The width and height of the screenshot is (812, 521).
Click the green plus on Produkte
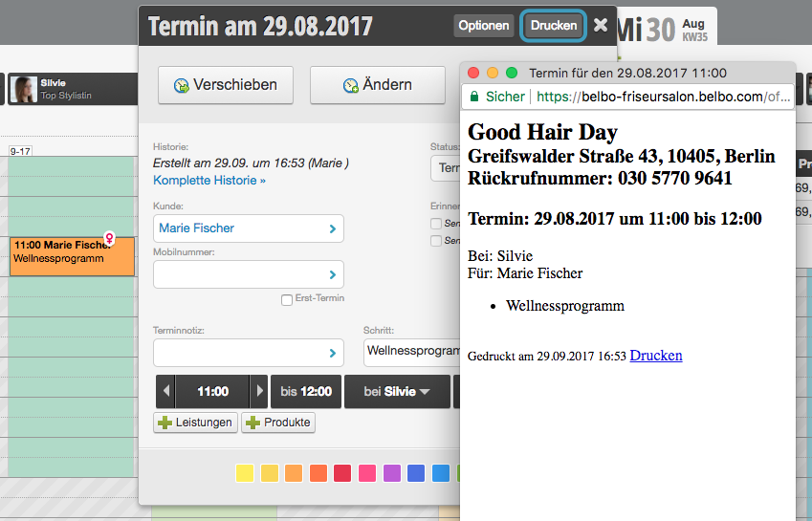(x=252, y=423)
